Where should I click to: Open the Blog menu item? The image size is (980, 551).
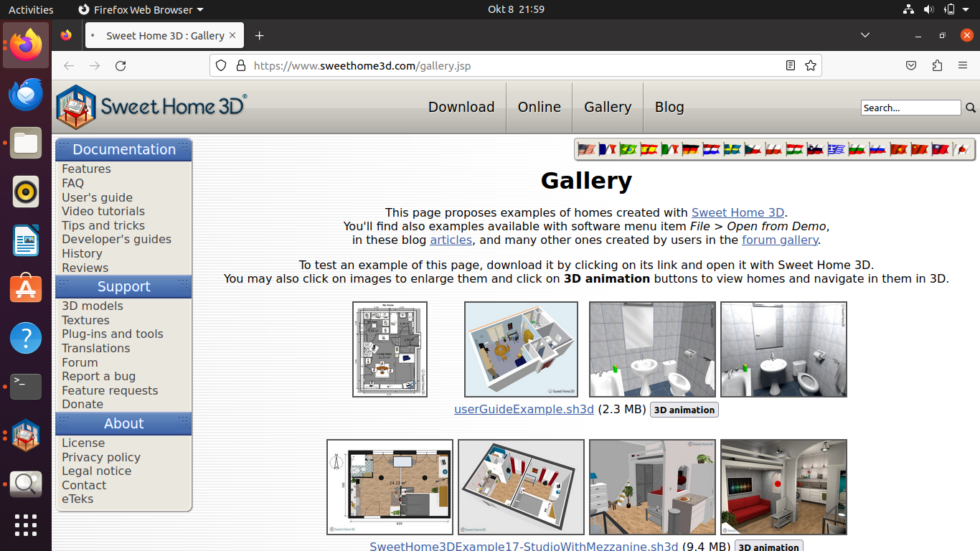click(x=669, y=107)
